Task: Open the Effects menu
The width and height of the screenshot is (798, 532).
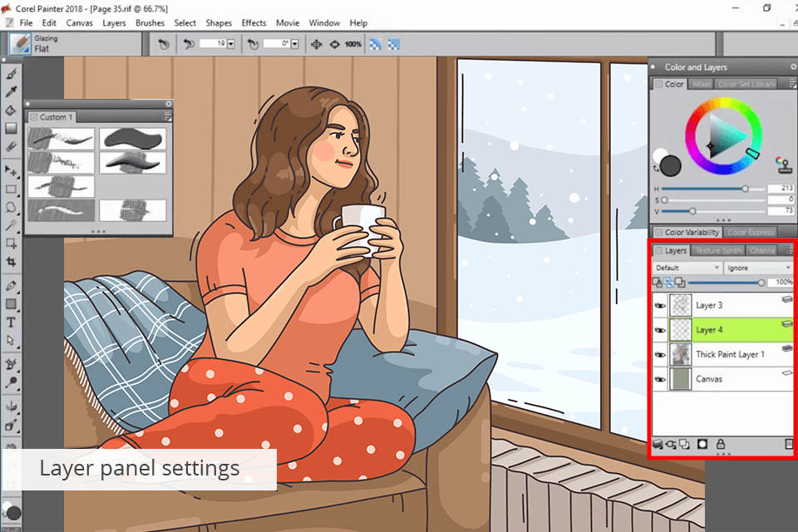Action: pos(254,23)
